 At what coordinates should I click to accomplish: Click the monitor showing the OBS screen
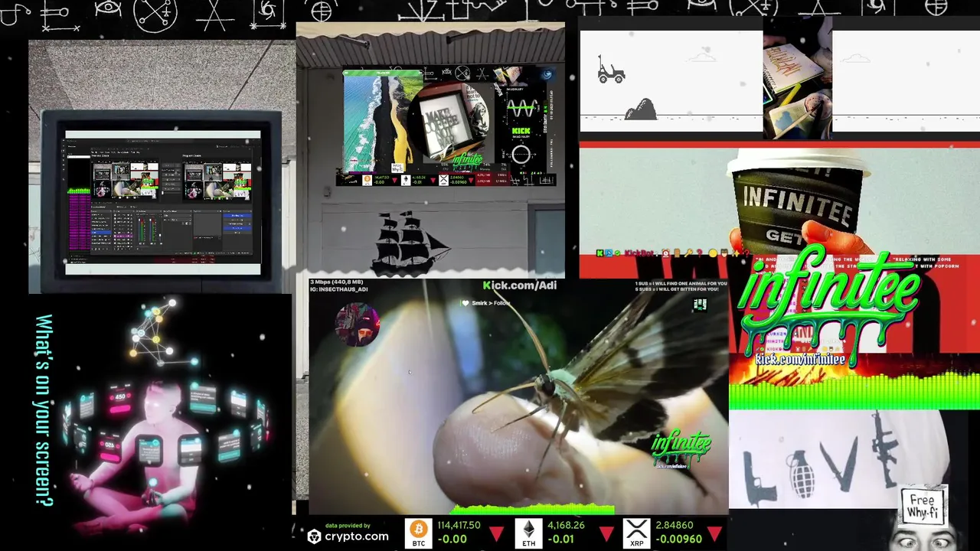coord(162,202)
